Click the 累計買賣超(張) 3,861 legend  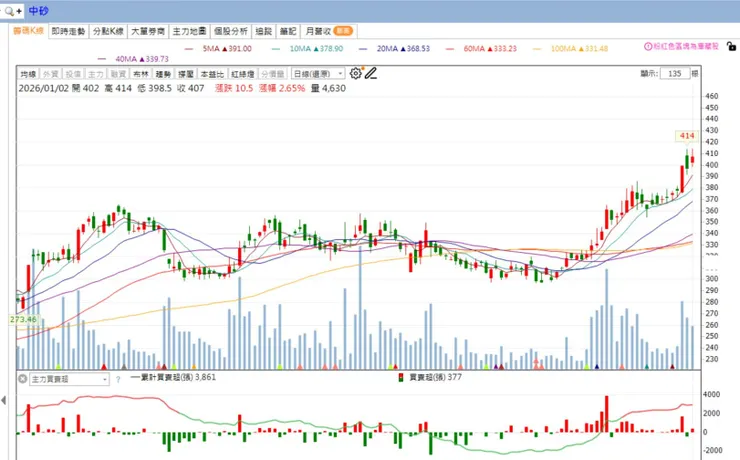click(x=173, y=377)
